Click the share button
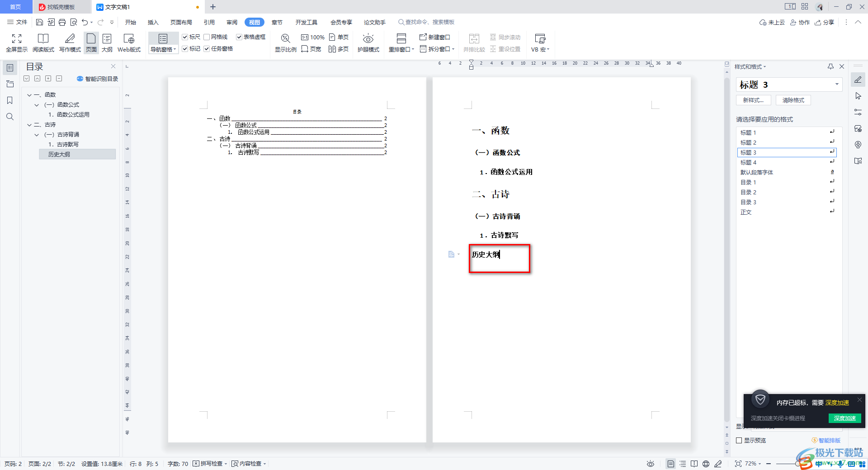 [825, 22]
